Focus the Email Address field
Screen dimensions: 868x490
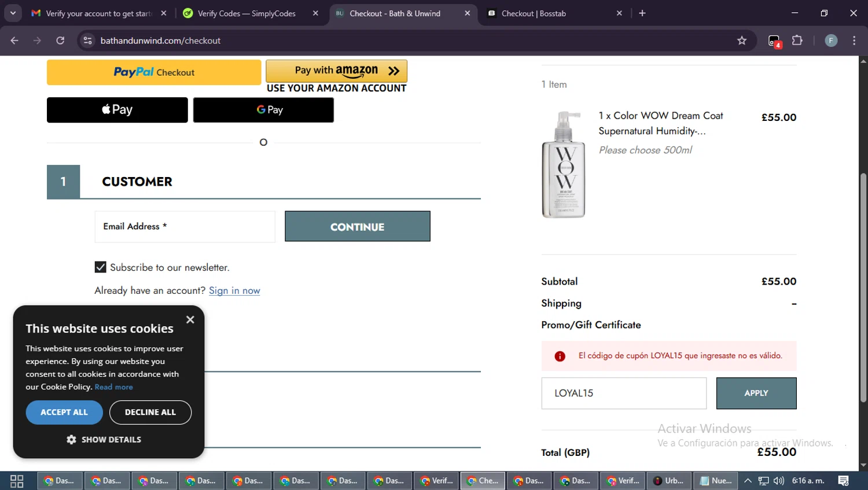point(185,227)
